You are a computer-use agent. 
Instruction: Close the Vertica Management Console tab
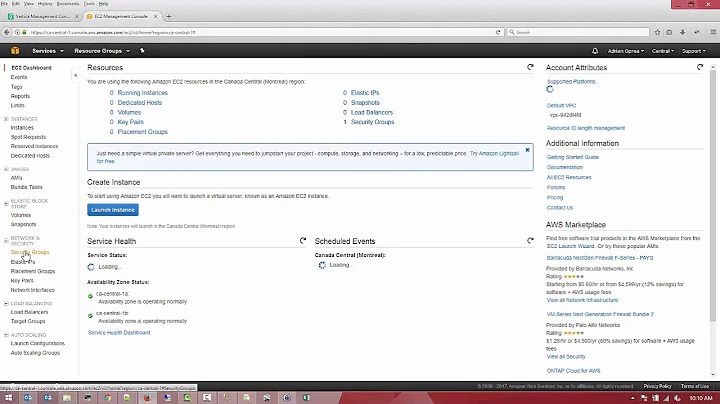point(77,17)
